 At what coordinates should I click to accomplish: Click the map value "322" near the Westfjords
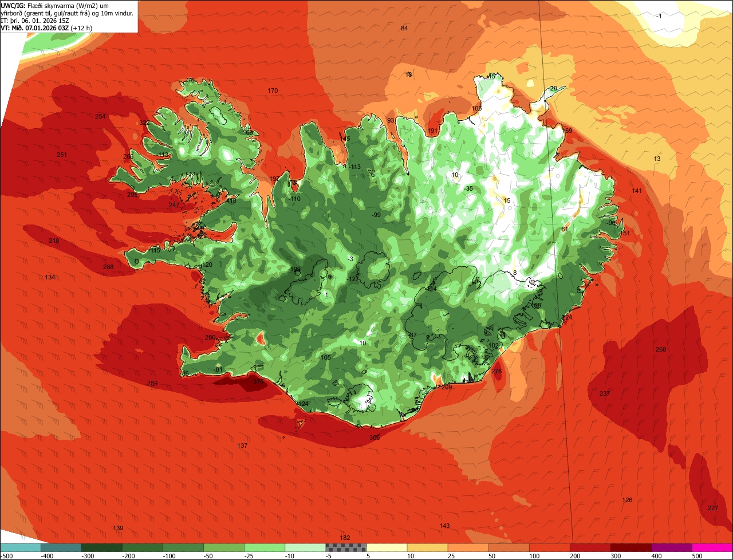tap(144, 123)
